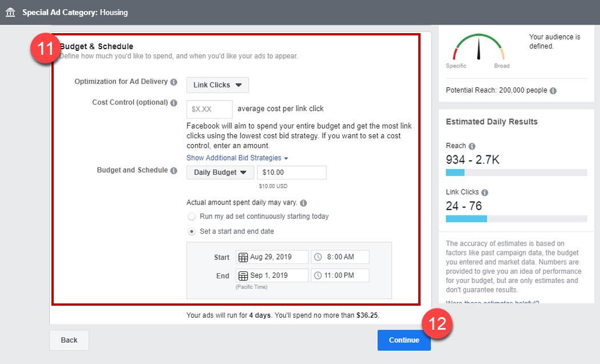Click the clock icon in End time field
The image size is (600, 364).
coord(318,275)
